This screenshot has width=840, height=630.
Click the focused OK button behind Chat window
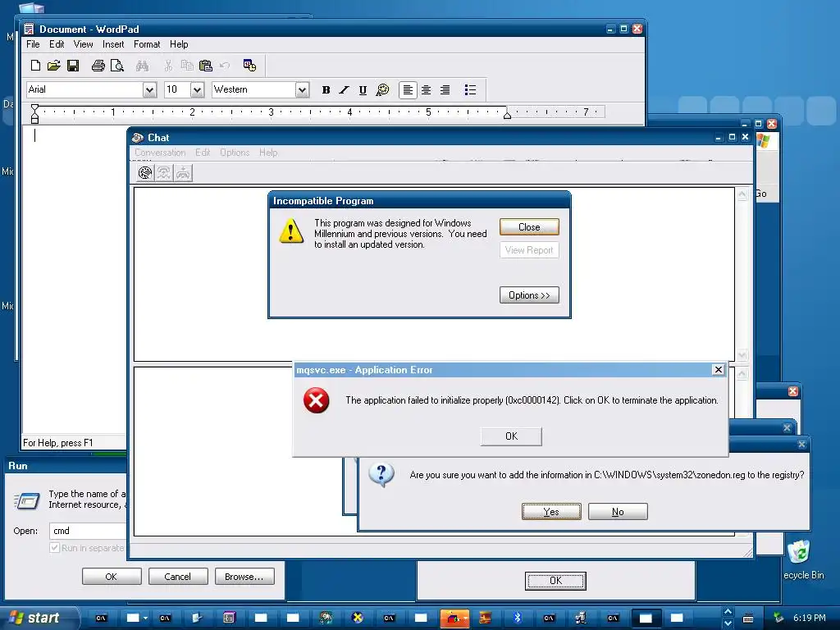(x=555, y=581)
